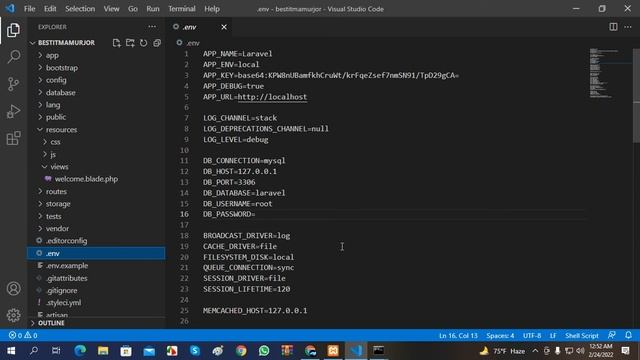Click end of DB_PASSWORD= line

pos(256,214)
